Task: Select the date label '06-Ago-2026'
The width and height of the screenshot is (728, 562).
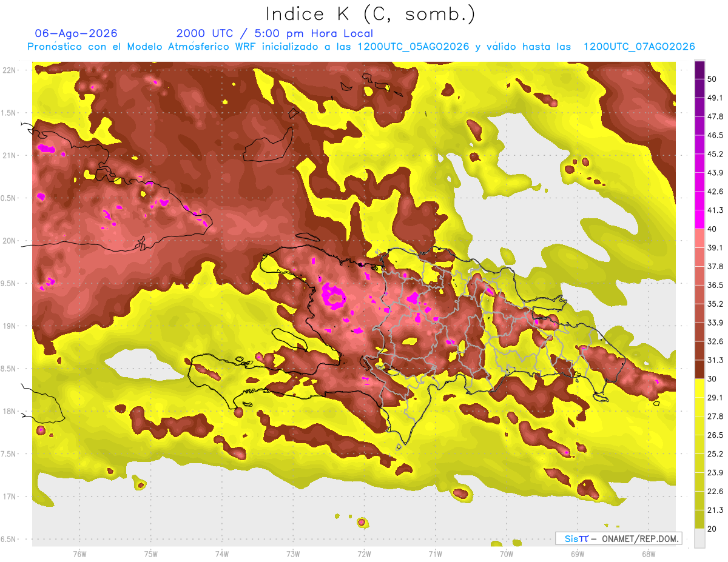Action: point(76,33)
